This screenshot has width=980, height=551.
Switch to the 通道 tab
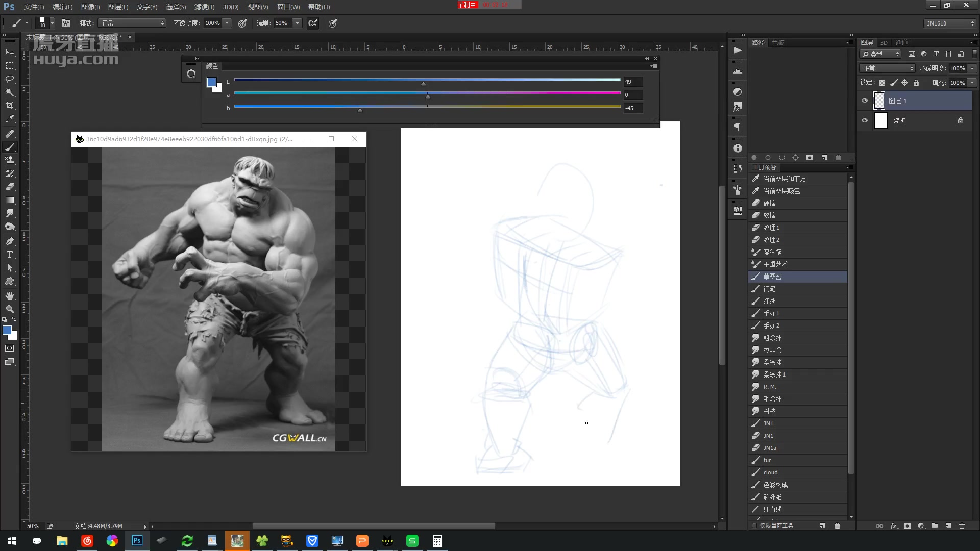tap(901, 43)
